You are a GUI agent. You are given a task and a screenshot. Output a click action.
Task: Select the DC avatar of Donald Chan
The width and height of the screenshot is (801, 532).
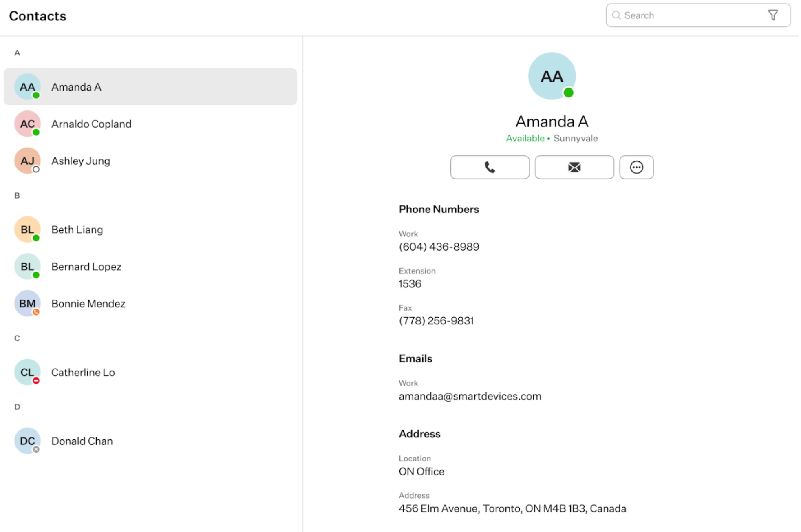[27, 441]
